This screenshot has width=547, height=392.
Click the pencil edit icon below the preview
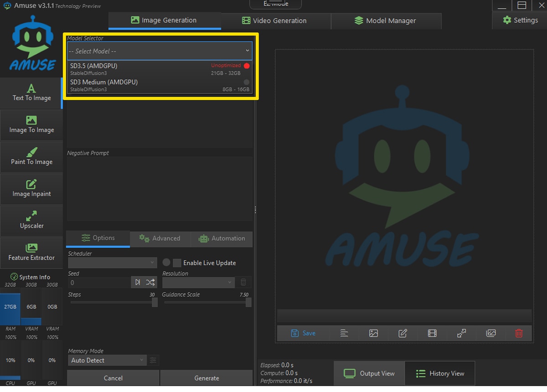point(403,333)
